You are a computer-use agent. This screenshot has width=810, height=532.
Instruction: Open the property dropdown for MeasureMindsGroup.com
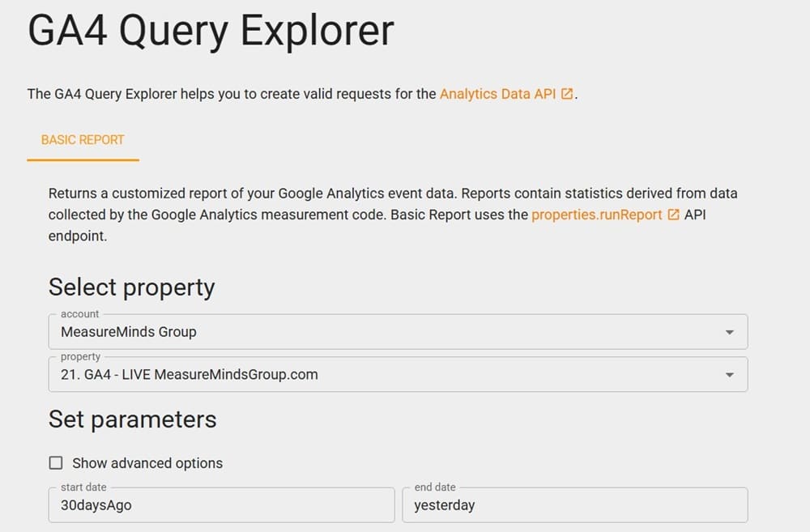coord(398,374)
